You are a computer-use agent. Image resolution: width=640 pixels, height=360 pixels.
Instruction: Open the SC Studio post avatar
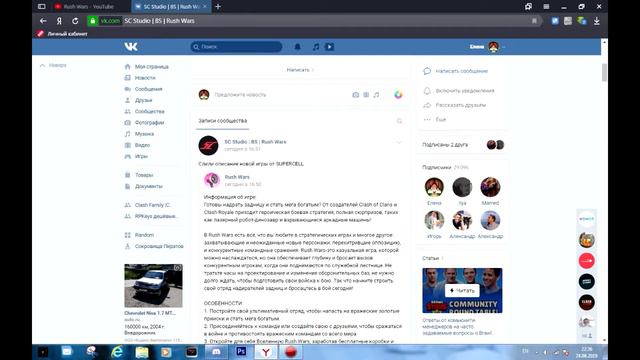tap(208, 145)
